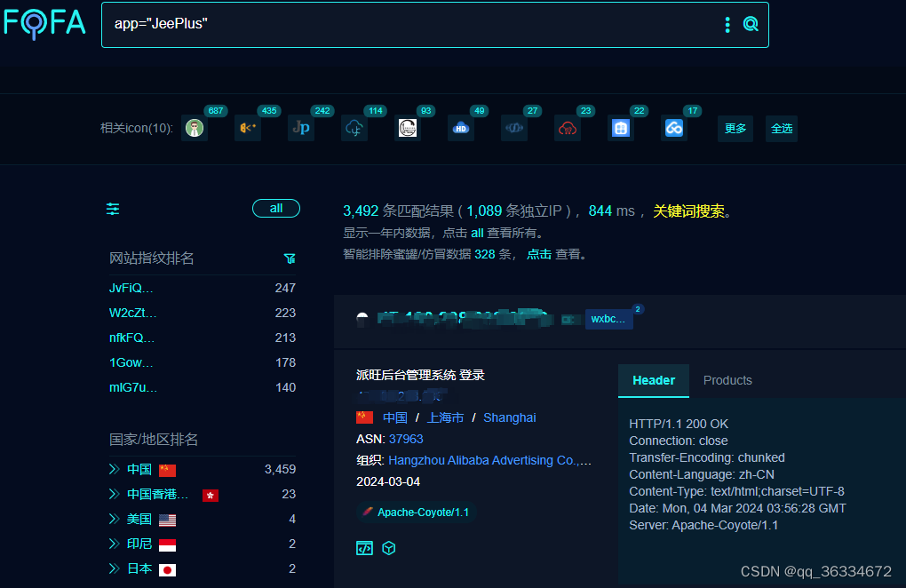Select the HD cloud icon with 49 results
Viewport: 906px width, 588px height.
(x=460, y=128)
